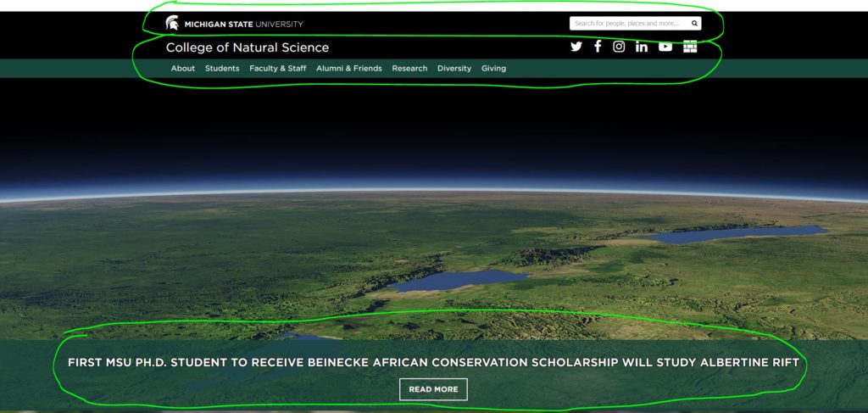Open the LinkedIn social link
868x413 pixels.
tap(641, 47)
